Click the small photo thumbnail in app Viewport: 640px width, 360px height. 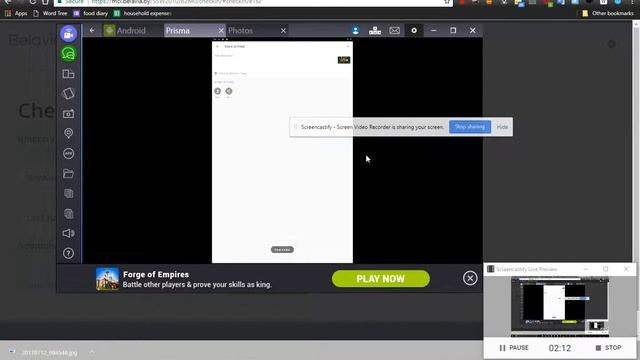344,60
